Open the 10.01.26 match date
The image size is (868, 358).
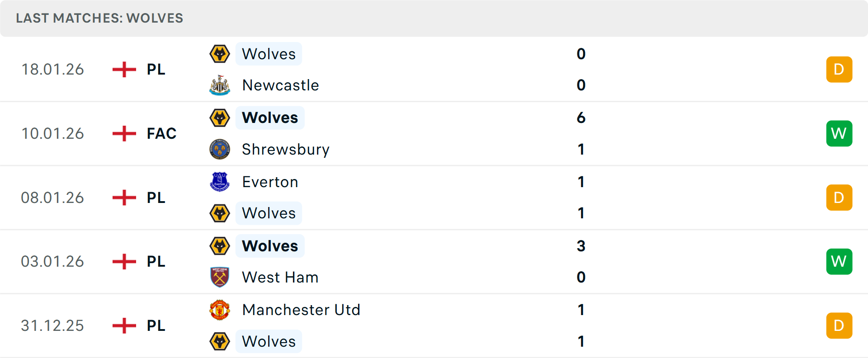pos(52,133)
